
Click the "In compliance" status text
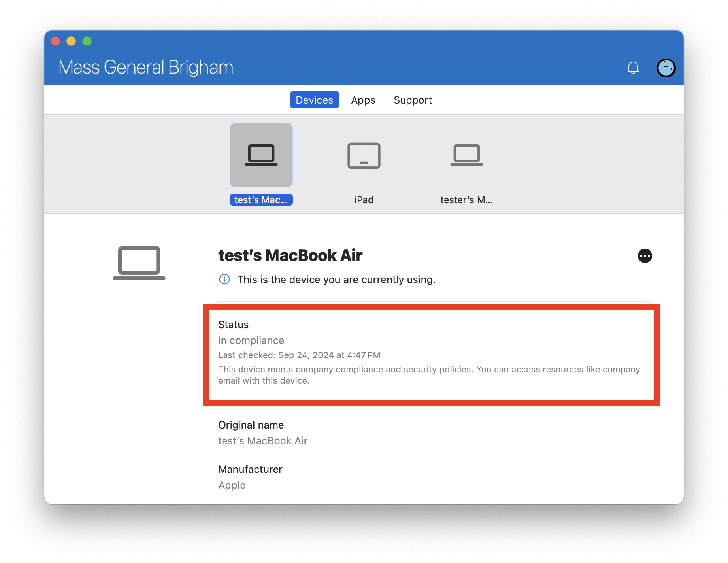tap(251, 340)
